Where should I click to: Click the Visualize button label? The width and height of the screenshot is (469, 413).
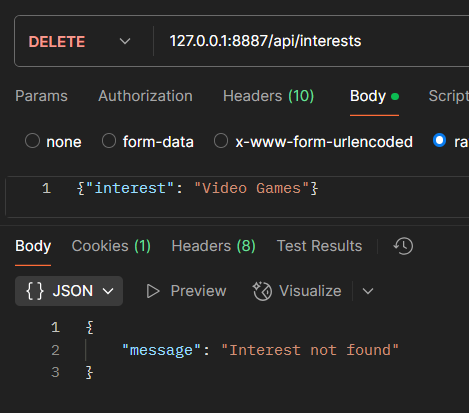(x=310, y=291)
